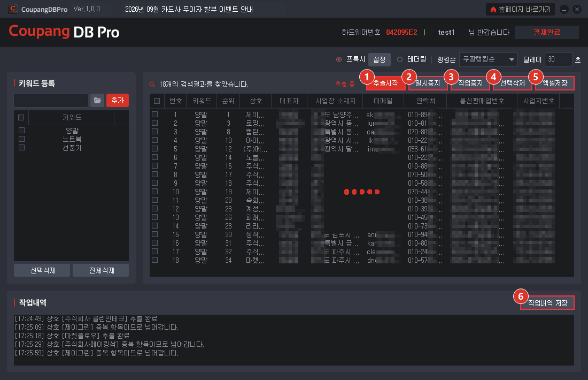The width and height of the screenshot is (588, 380).
Task: Click the folder icon beside keyword input
Action: (x=97, y=100)
